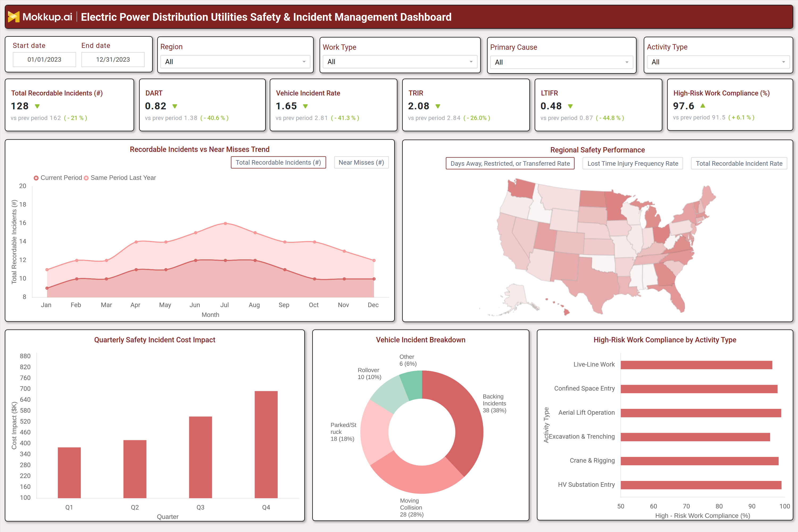This screenshot has height=532, width=798.
Task: Expand the Primary Cause dropdown
Action: coord(562,62)
